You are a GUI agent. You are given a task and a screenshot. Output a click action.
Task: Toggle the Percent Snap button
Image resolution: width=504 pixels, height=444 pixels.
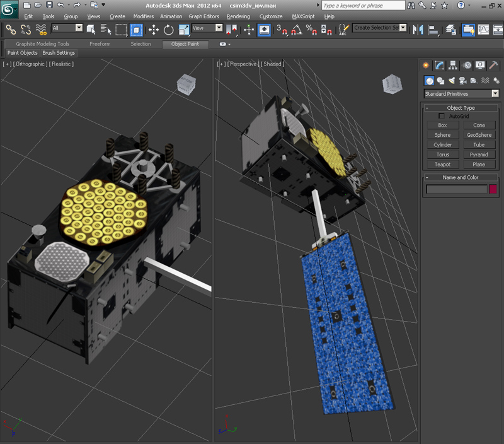[311, 29]
